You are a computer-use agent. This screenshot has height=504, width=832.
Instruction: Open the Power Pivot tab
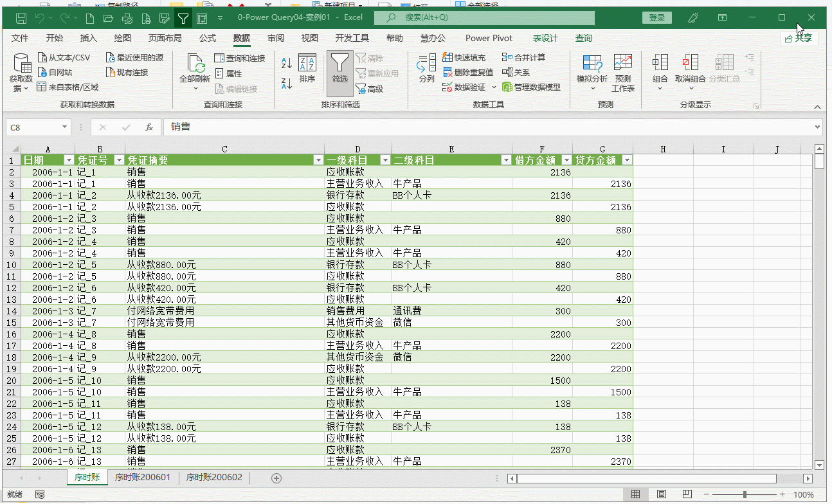coord(489,38)
